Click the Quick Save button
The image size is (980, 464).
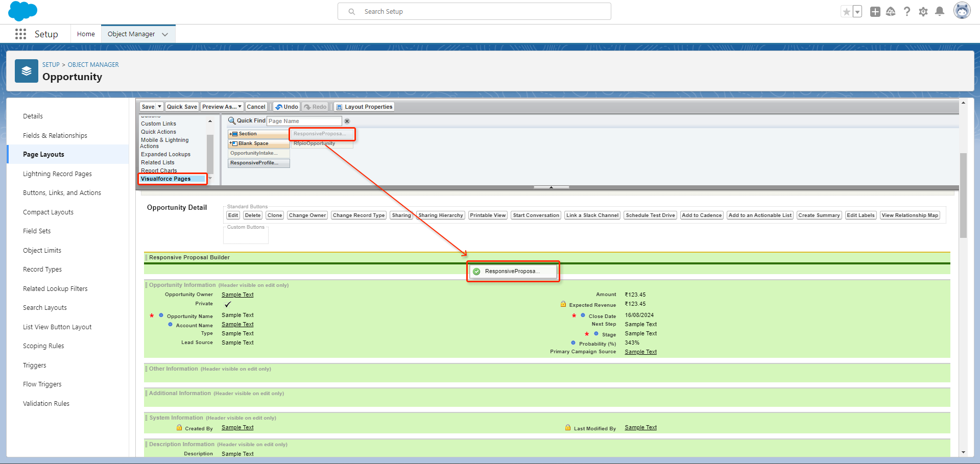pos(182,107)
